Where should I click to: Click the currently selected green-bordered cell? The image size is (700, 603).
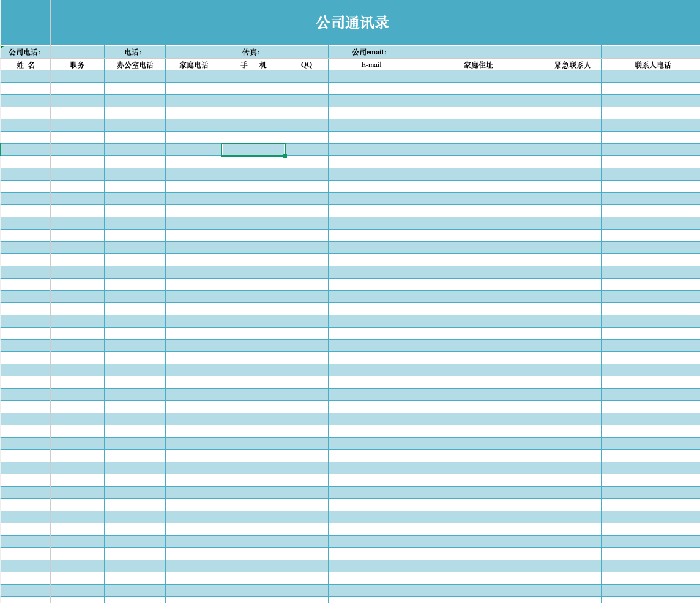click(253, 149)
